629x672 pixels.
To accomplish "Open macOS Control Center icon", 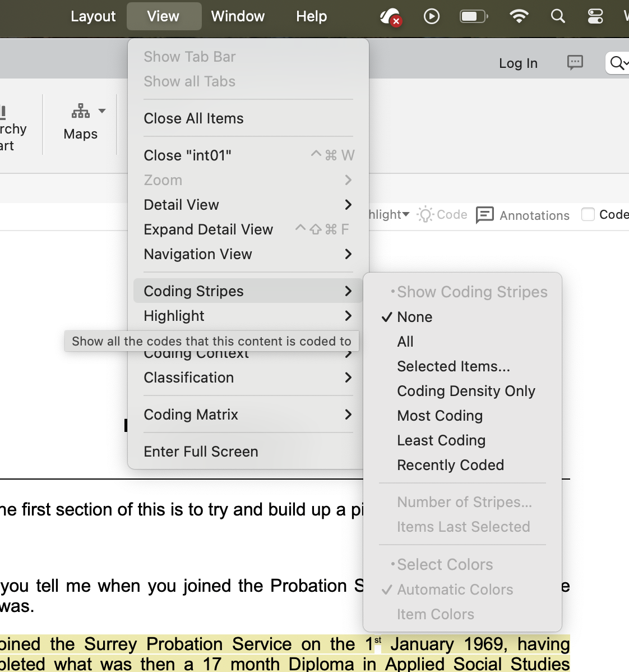I will pyautogui.click(x=595, y=16).
